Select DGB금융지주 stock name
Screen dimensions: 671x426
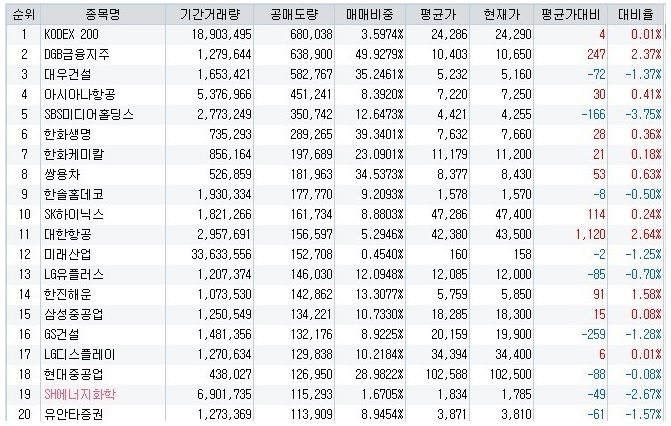click(77, 54)
